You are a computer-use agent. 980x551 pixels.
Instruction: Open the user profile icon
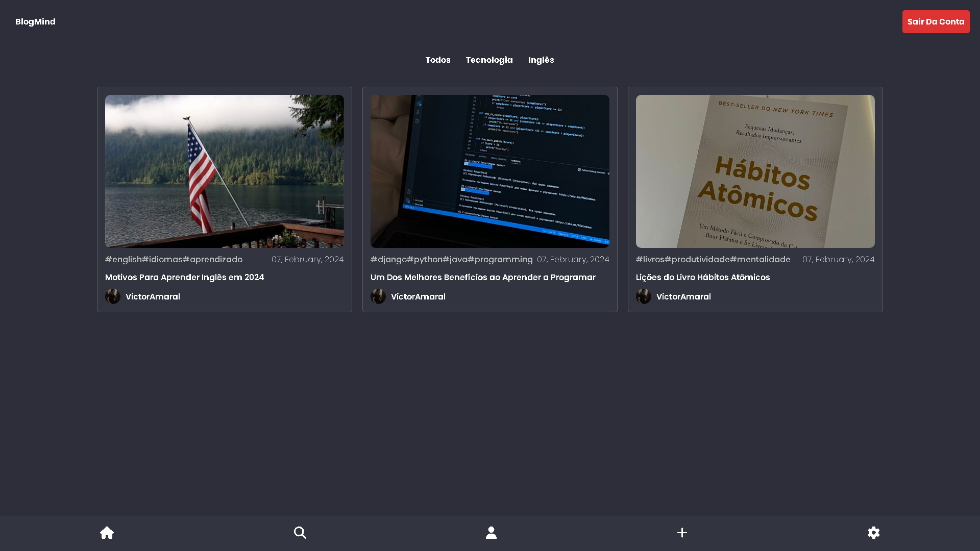click(491, 533)
